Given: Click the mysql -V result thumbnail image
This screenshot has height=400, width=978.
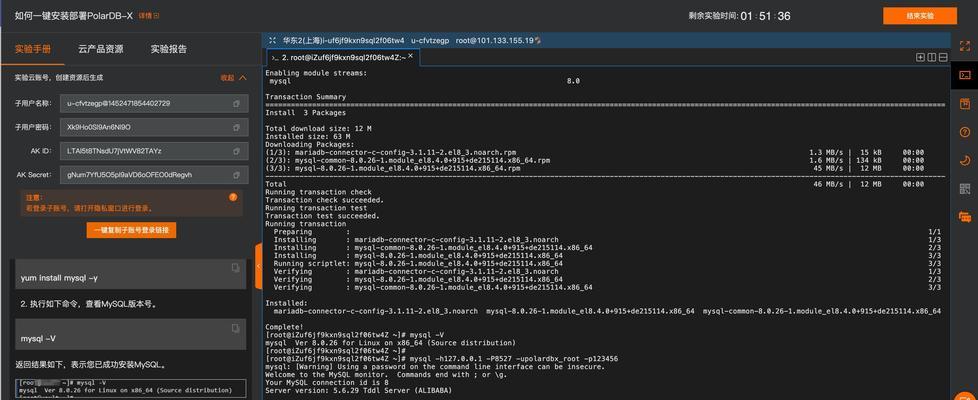Looking at the screenshot, I should point(131,389).
